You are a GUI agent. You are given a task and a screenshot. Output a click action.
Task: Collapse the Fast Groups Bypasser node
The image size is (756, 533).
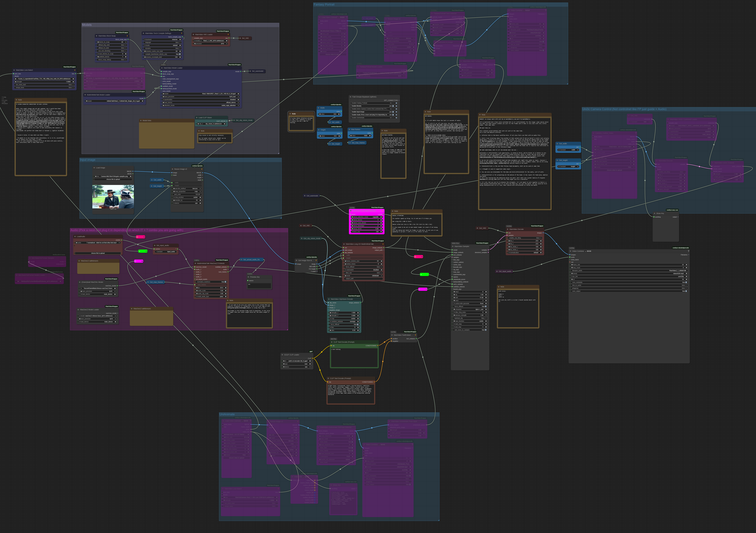click(x=351, y=97)
